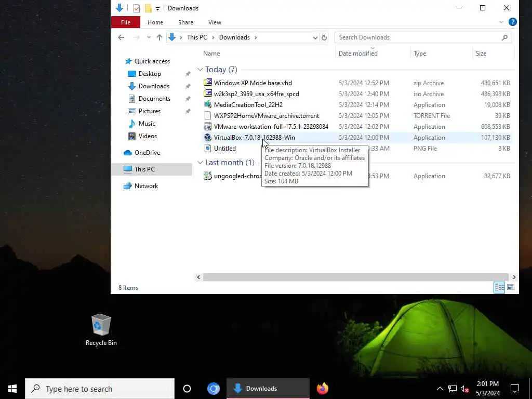Select the WXPSP2HomeVMware_archive.torrent file icon
The width and height of the screenshot is (532, 399).
(208, 115)
